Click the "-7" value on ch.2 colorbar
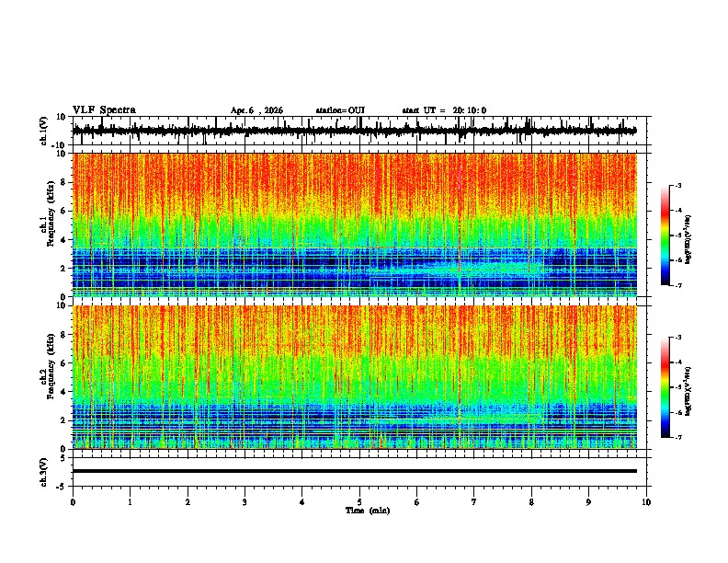728x563 pixels. (677, 437)
